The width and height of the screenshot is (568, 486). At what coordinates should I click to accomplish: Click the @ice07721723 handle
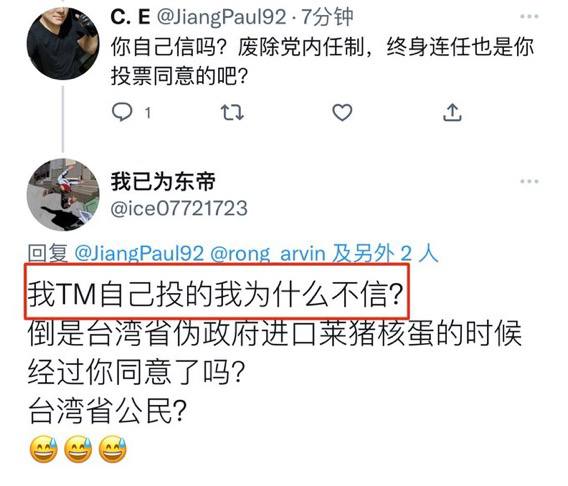tap(179, 209)
